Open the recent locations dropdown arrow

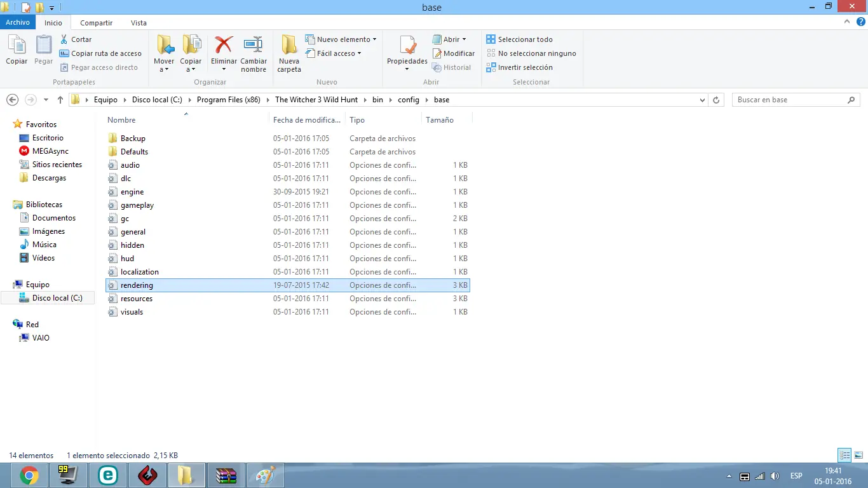46,100
